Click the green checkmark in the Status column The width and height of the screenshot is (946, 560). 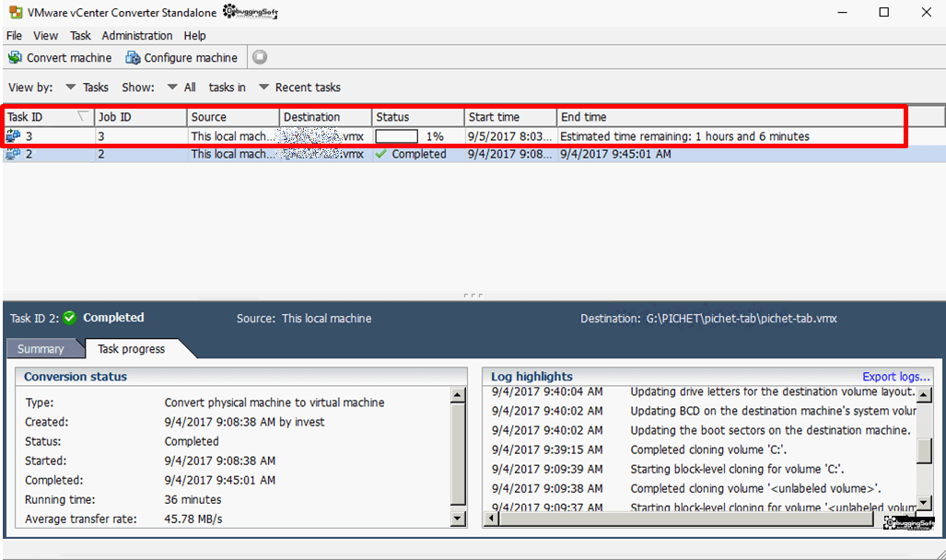(x=380, y=154)
